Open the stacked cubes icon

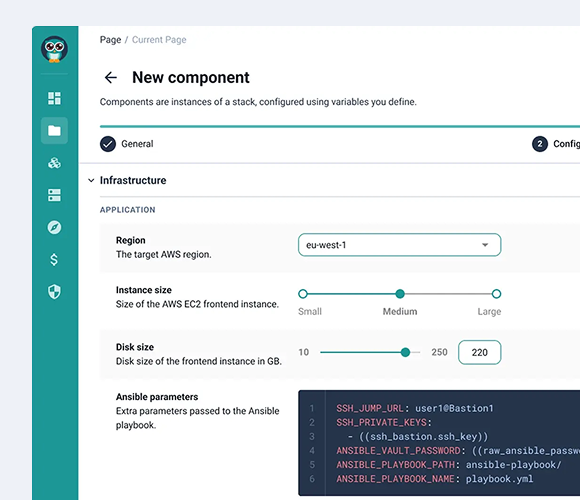54,163
